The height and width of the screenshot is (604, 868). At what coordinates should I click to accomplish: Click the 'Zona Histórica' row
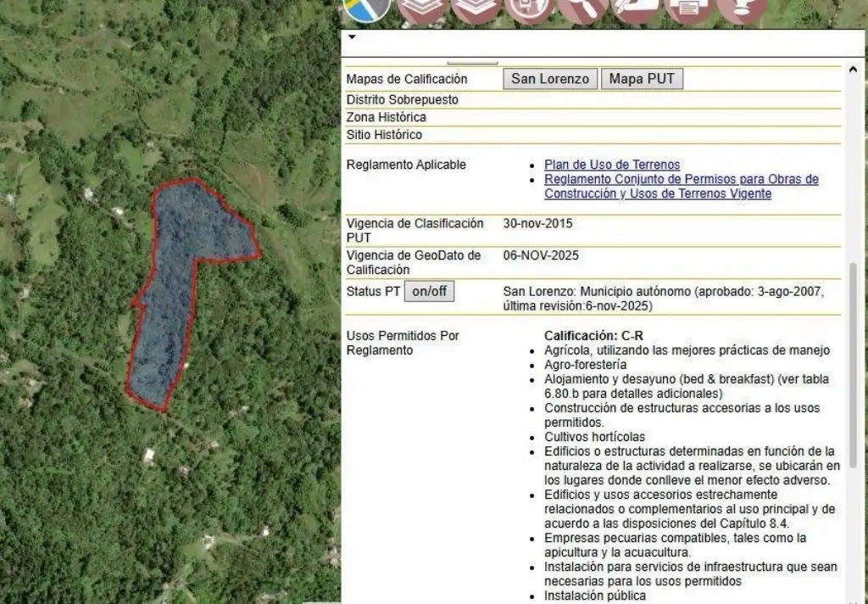593,117
